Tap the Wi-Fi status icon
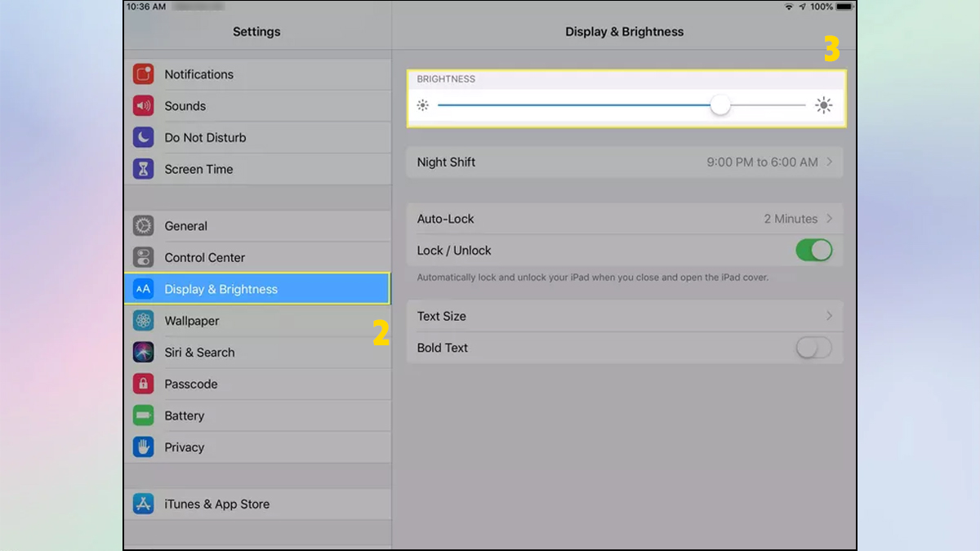 coord(789,7)
